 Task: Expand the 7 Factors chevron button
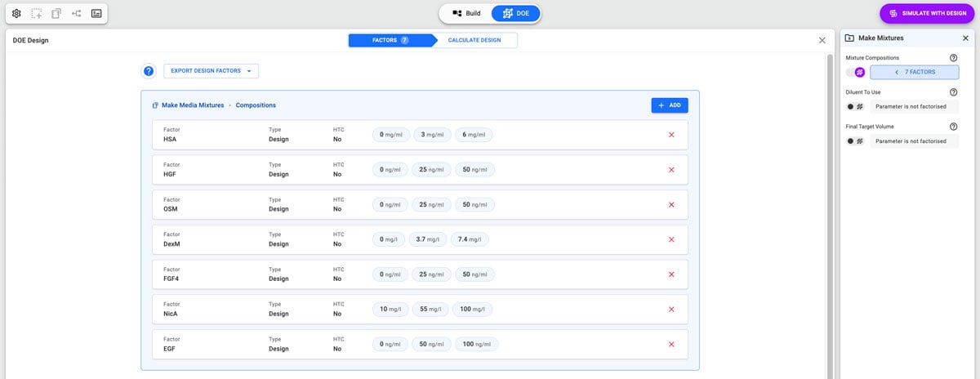(x=914, y=73)
